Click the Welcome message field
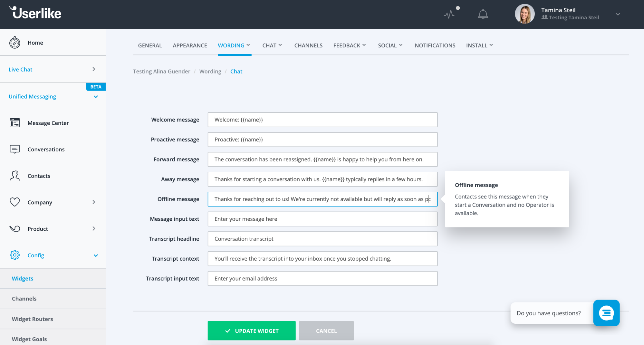The width and height of the screenshot is (644, 345). click(322, 120)
